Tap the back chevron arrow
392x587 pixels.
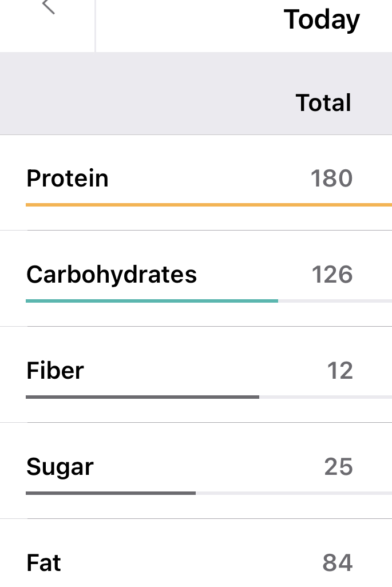pos(49,7)
